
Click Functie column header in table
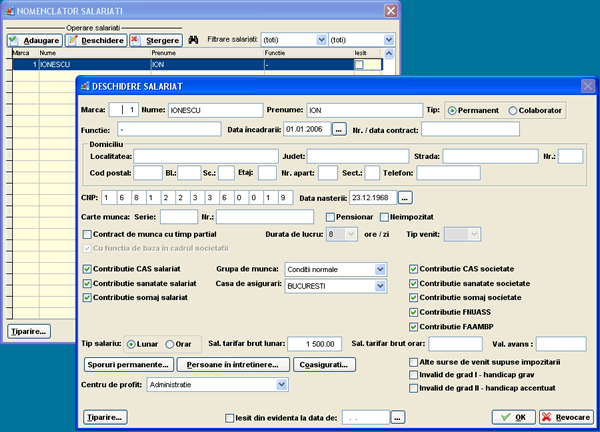(308, 53)
